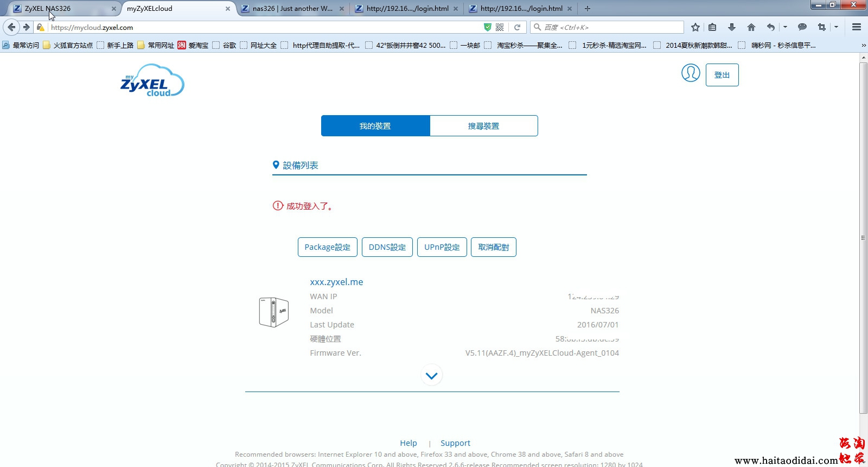Switch to nas326 Just another W... tab
The height and width of the screenshot is (467, 868).
pyautogui.click(x=292, y=9)
